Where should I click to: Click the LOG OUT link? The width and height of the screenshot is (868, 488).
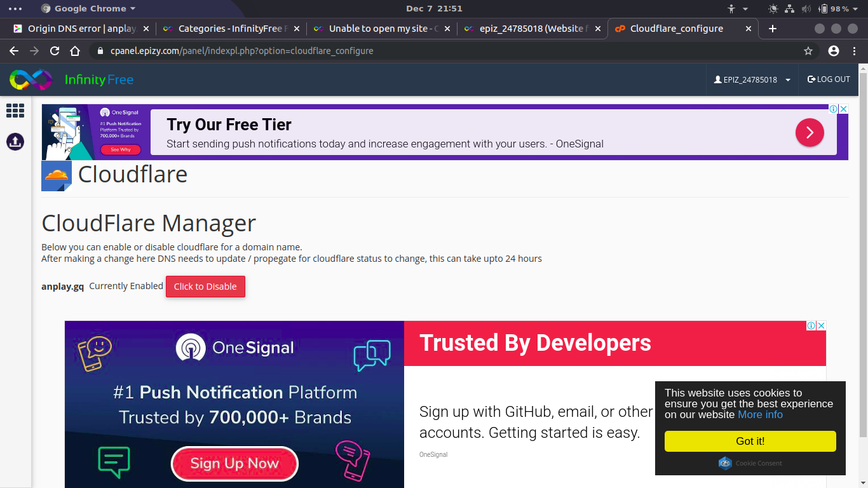click(829, 79)
